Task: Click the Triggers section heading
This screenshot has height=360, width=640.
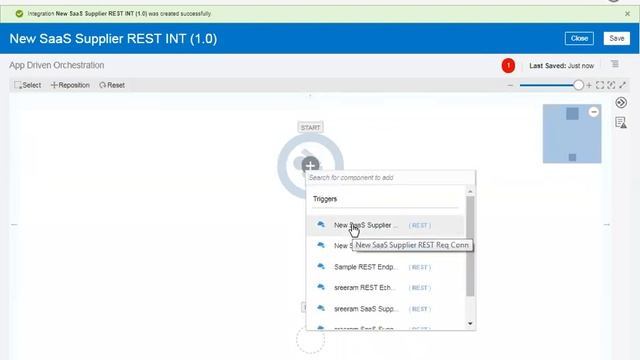Action: [x=325, y=199]
